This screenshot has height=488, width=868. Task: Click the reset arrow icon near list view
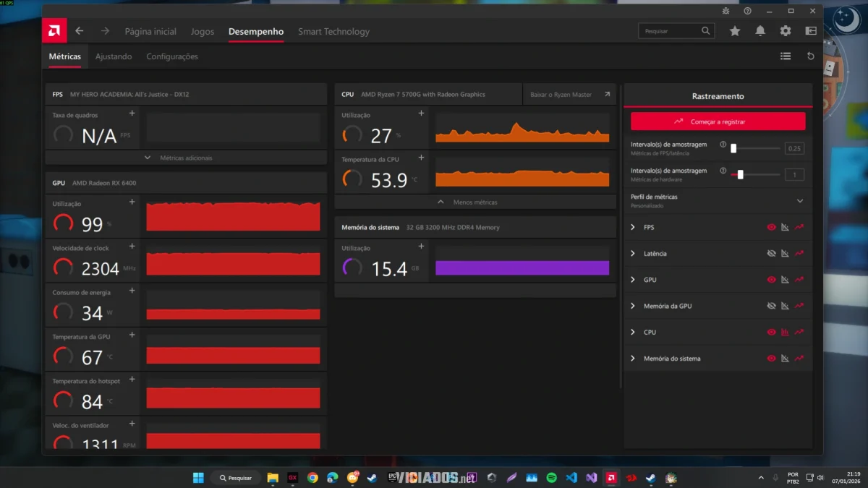811,56
